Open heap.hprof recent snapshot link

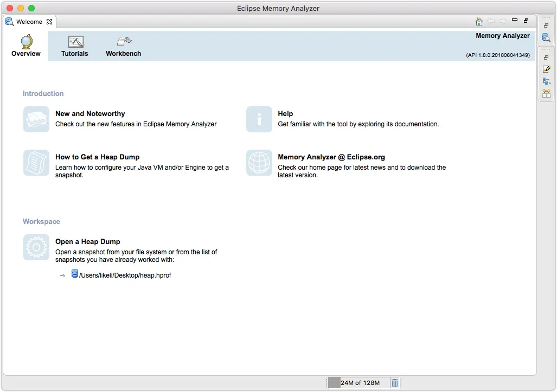(x=125, y=275)
